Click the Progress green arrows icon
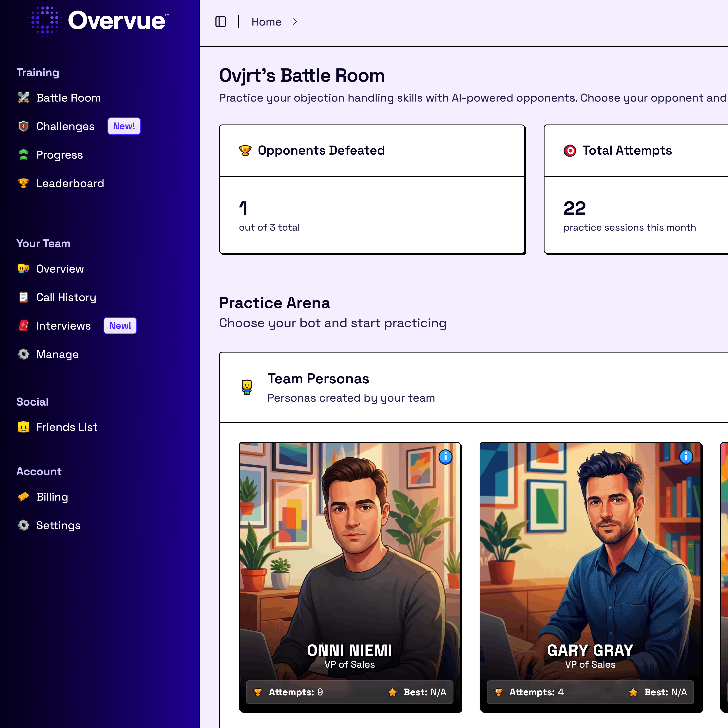 tap(23, 155)
